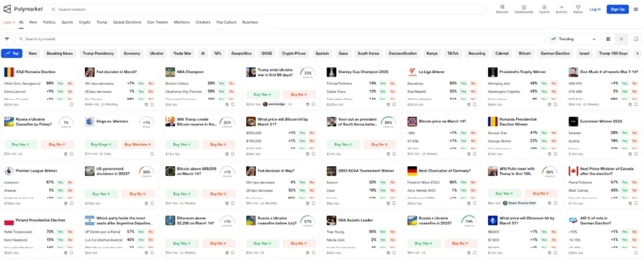Switch to list view
Viewport: 644px width, 265px height.
click(621, 39)
